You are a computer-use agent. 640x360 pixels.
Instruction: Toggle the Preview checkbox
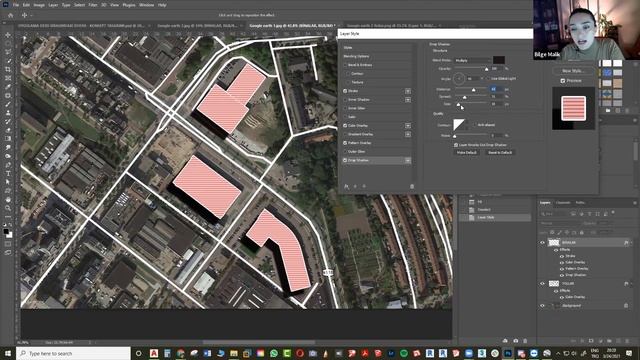coord(563,81)
